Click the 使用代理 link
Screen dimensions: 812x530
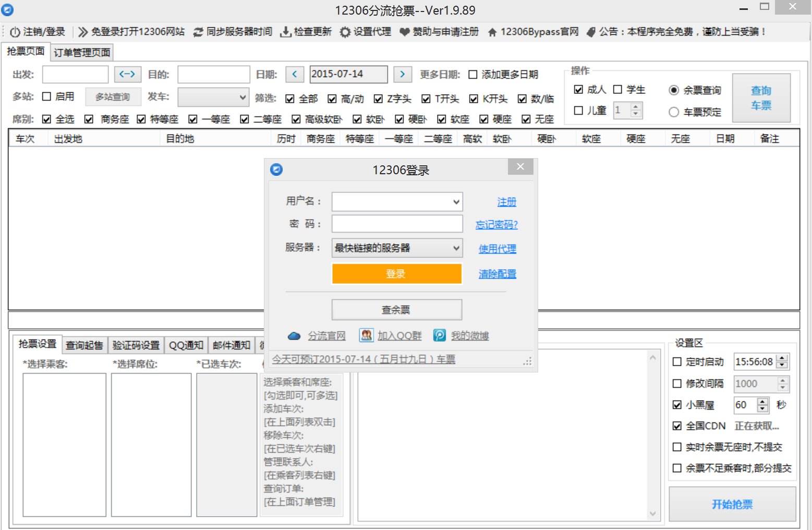[498, 249]
